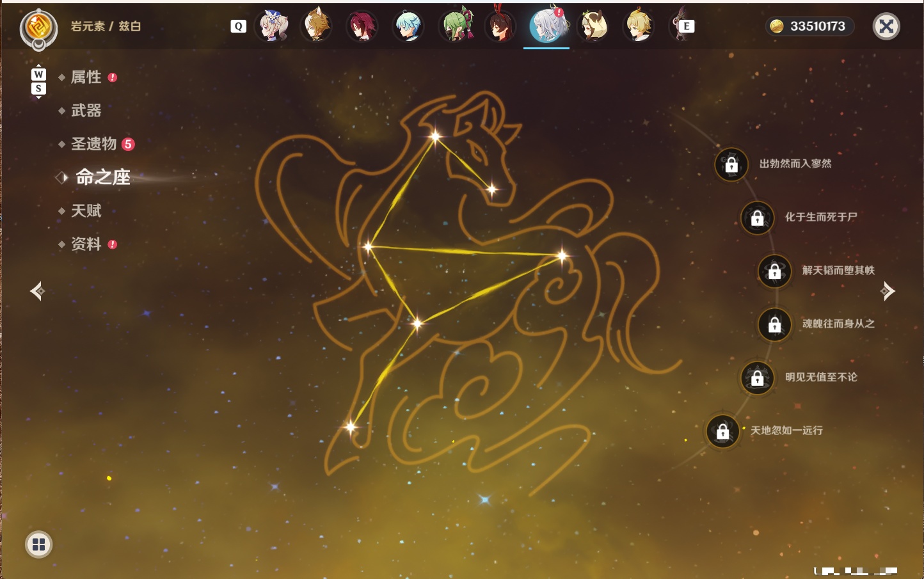Pick the blue-haired character portrait
924x579 pixels.
click(x=408, y=26)
